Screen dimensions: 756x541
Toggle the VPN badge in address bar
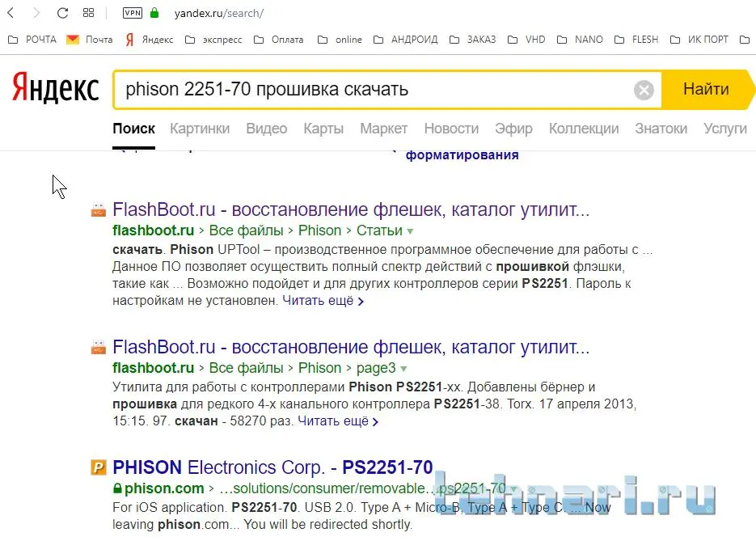(x=133, y=13)
